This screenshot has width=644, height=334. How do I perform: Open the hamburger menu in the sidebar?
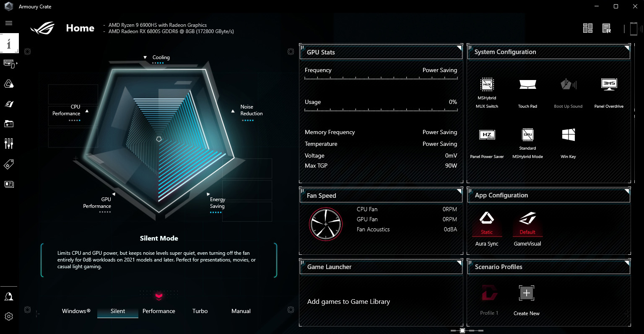[9, 23]
